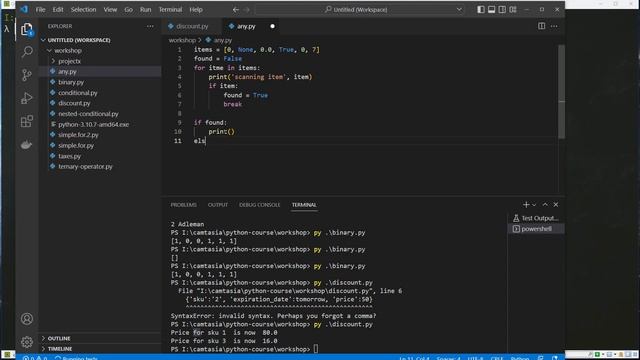Switch to the Debug Console tab
Viewport: 640px width, 360px height.
tap(260, 205)
